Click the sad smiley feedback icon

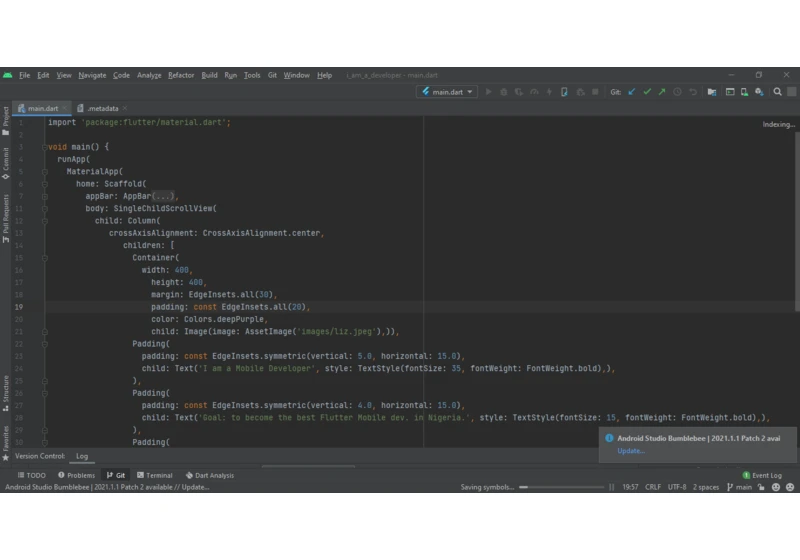(x=790, y=487)
